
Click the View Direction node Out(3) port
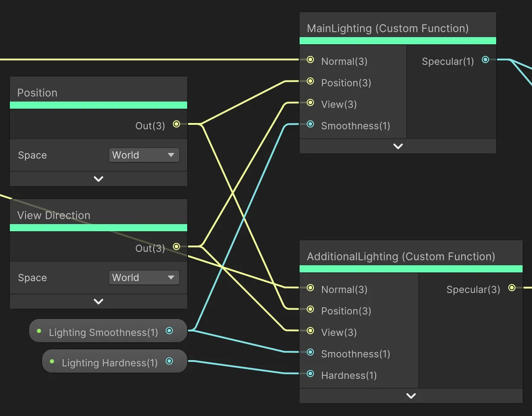pyautogui.click(x=176, y=246)
